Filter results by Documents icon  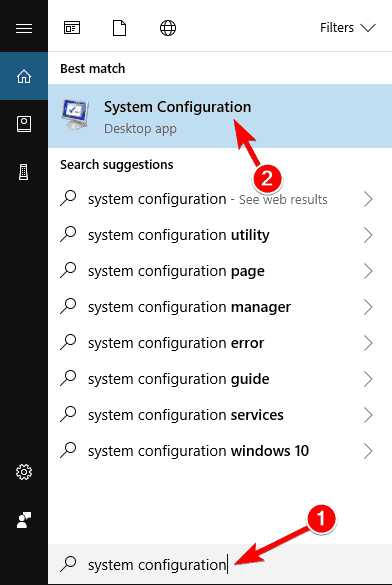pos(119,28)
